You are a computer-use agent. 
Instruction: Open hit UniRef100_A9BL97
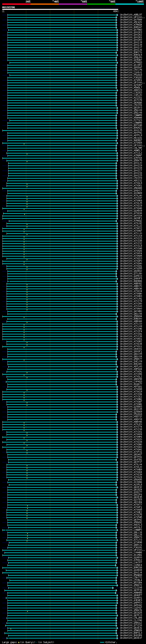pyautogui.click(x=131, y=15)
